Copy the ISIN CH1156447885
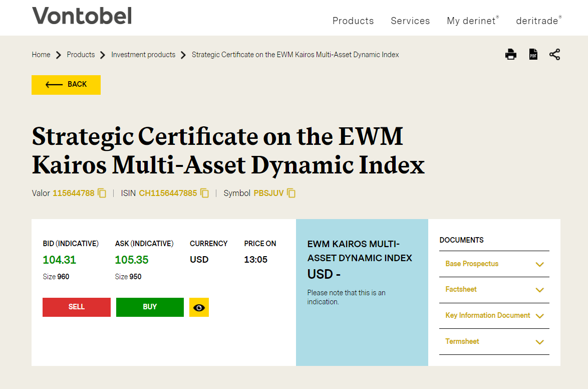Screen dimensions: 588x389 [x=204, y=193]
